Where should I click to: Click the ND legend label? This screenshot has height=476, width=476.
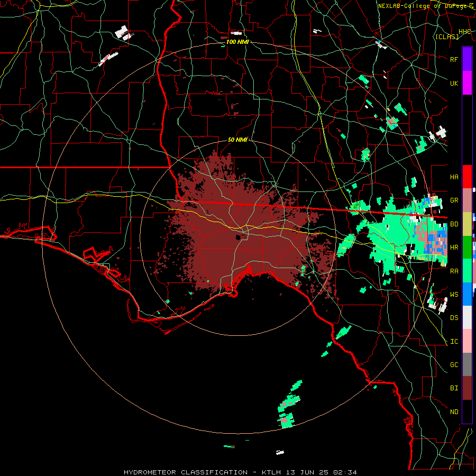(x=454, y=411)
